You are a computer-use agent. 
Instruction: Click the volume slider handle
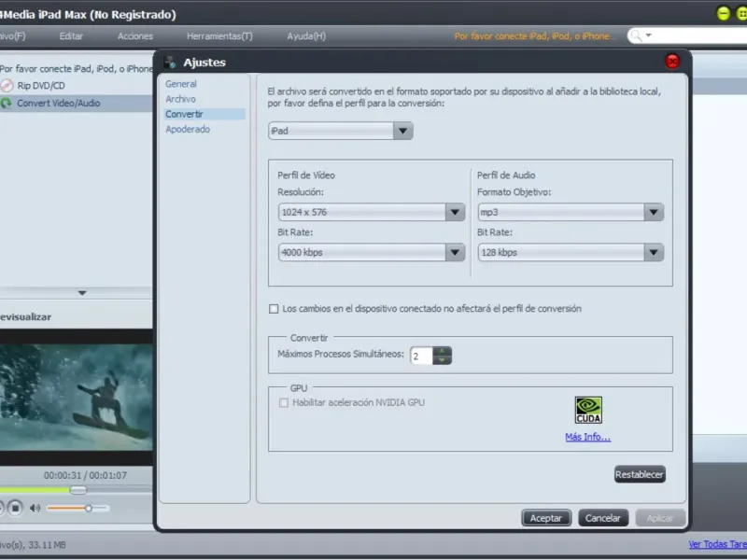tap(89, 508)
